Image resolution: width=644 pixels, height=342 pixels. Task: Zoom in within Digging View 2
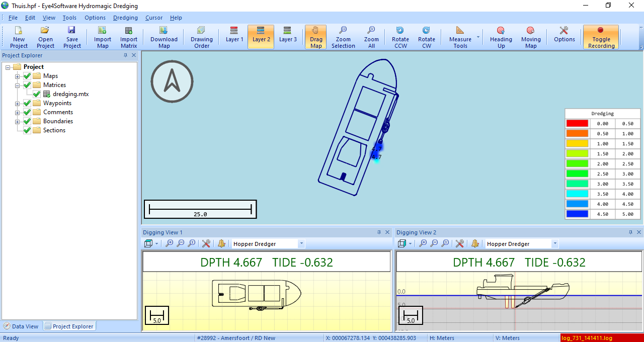[423, 243]
